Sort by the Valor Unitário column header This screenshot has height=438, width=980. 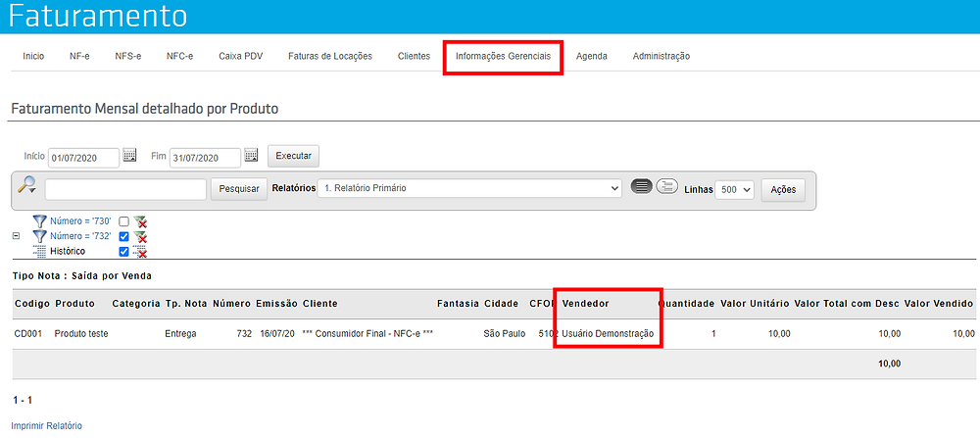pos(755,303)
